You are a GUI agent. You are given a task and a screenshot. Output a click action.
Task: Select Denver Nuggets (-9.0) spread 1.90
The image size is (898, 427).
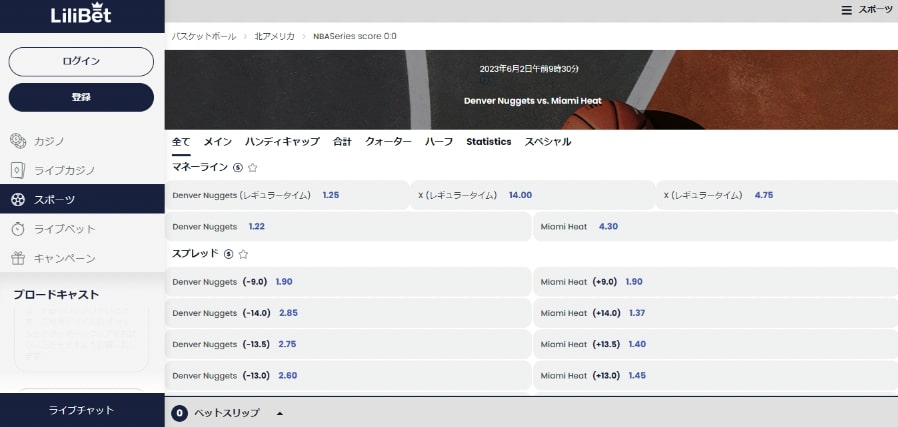pyautogui.click(x=348, y=282)
